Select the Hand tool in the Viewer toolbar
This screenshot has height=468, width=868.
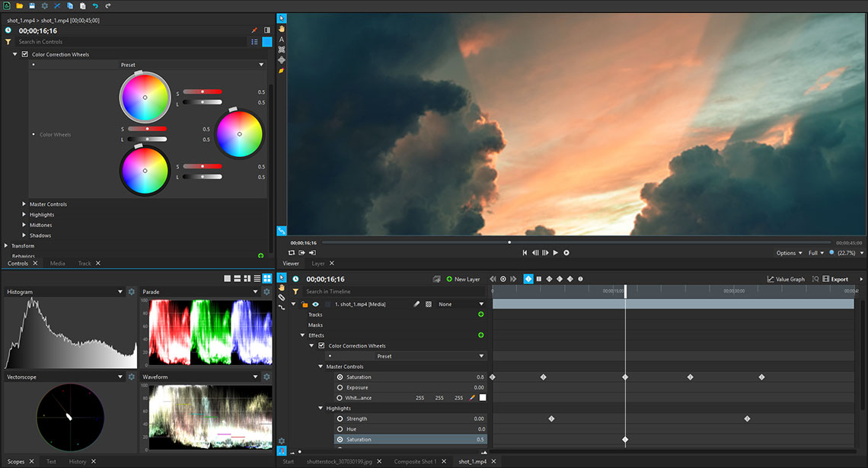click(x=281, y=29)
